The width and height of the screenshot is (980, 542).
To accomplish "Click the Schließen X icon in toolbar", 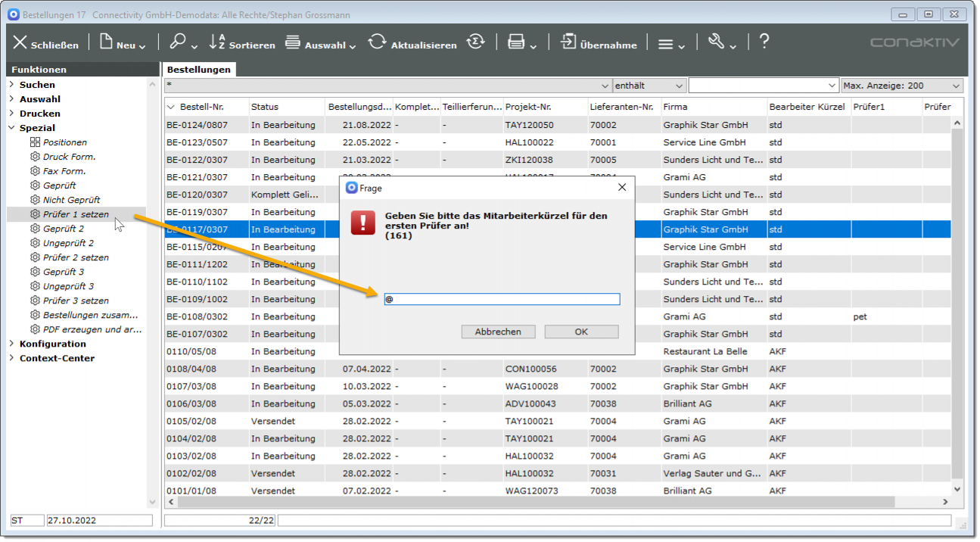I will (20, 43).
